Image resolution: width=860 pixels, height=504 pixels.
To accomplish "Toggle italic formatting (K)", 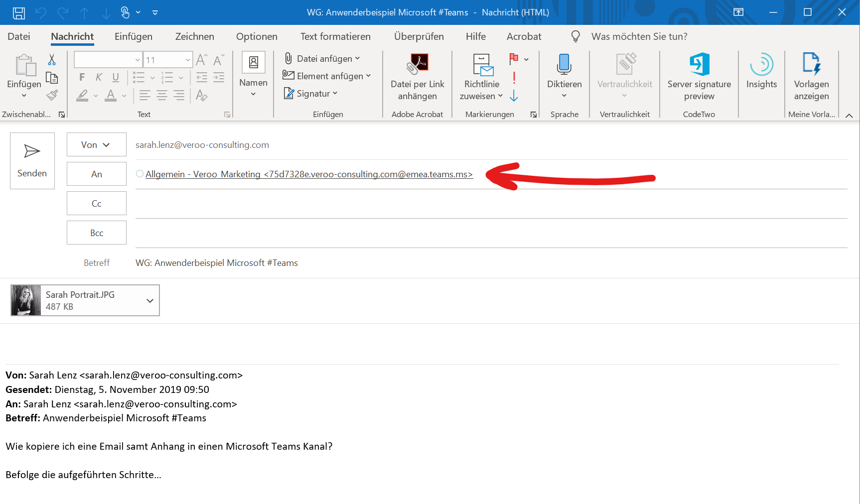I will (x=99, y=77).
